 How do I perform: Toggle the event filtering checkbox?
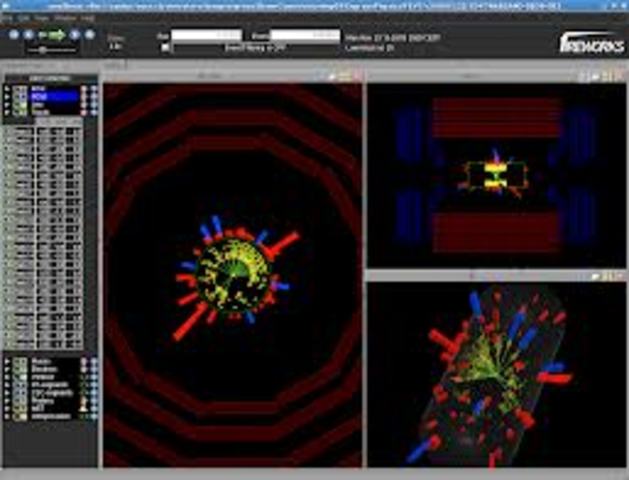click(165, 48)
